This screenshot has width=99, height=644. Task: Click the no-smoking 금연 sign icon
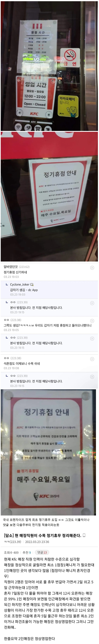pos(70,57)
